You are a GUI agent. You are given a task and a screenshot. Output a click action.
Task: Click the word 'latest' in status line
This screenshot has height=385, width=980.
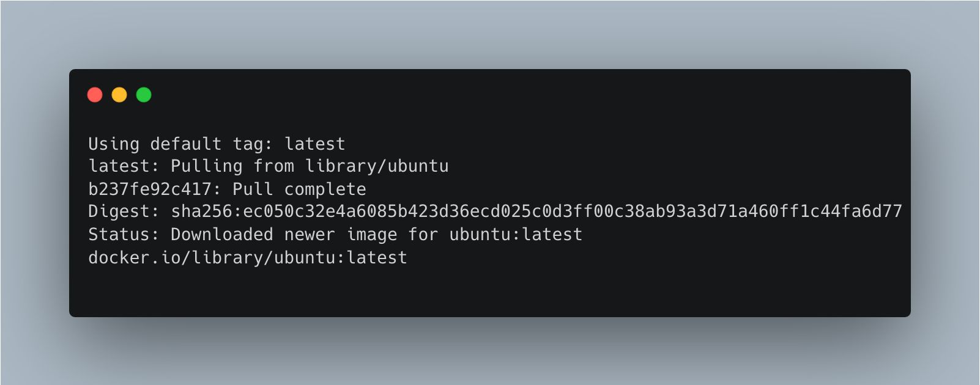554,234
